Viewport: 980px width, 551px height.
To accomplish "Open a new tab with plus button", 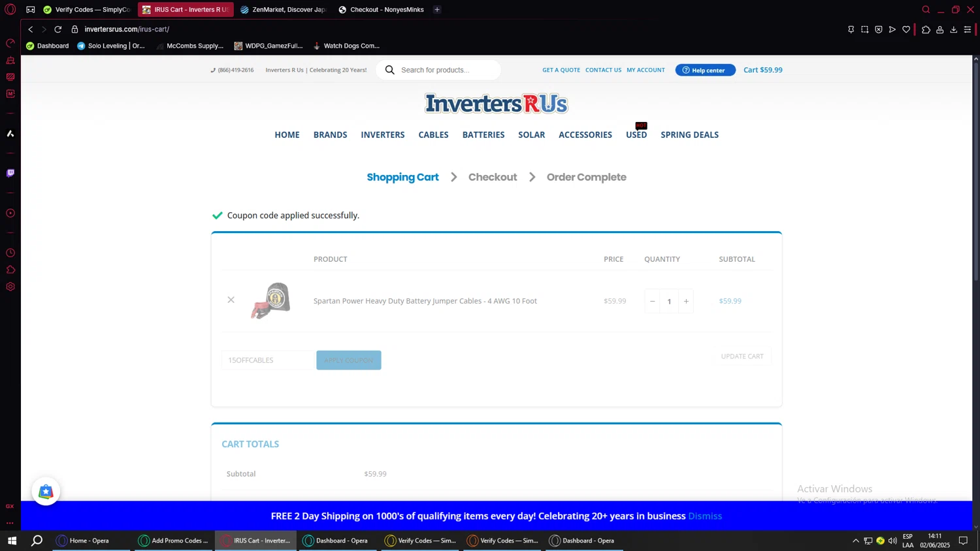I will pyautogui.click(x=437, y=10).
